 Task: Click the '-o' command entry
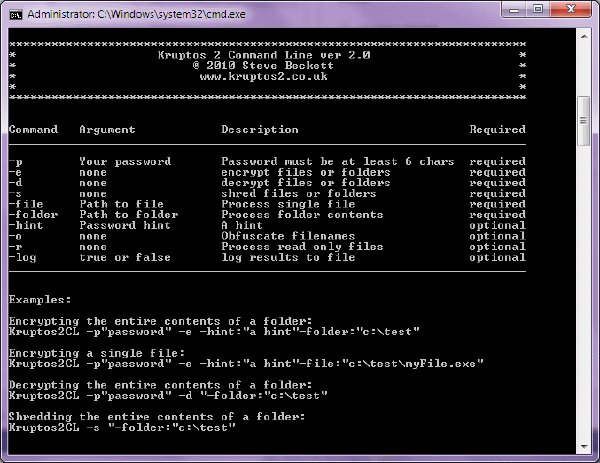(16, 236)
